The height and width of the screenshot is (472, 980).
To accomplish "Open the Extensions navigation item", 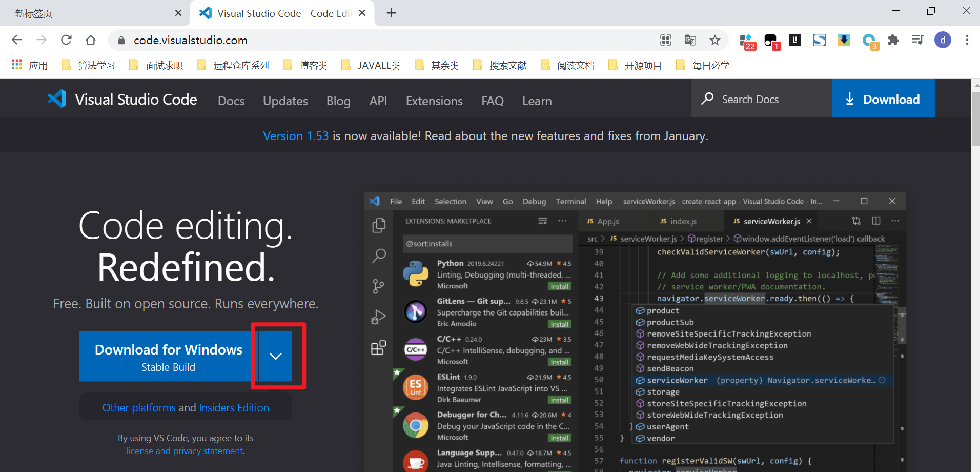I will pos(434,101).
